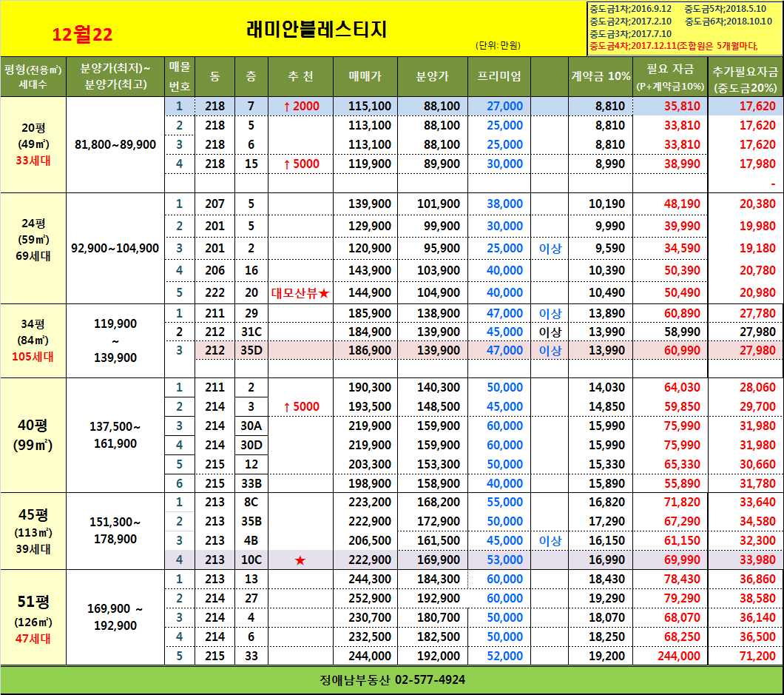The image size is (784, 695).
Task: Select the 중도금1차;2016.9.12 note
Action: point(630,9)
